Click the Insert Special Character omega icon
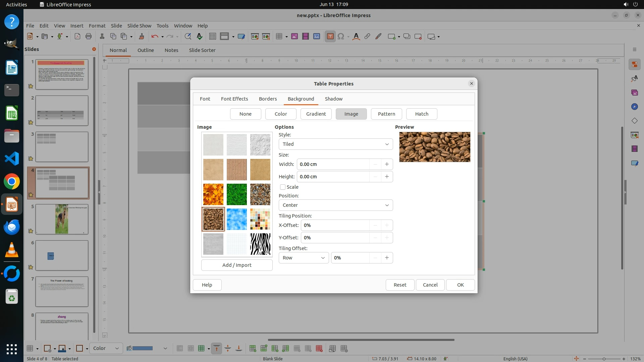This screenshot has height=362, width=644. (x=341, y=37)
